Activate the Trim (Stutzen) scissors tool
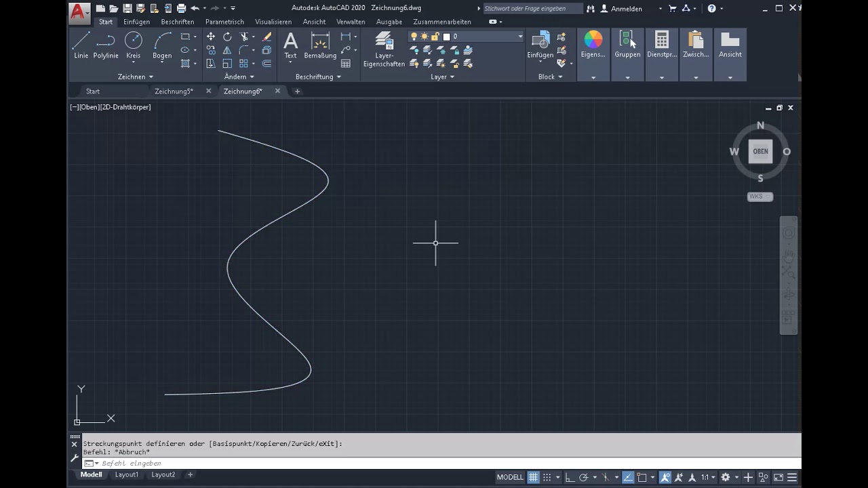Image resolution: width=868 pixels, height=488 pixels. click(x=244, y=37)
